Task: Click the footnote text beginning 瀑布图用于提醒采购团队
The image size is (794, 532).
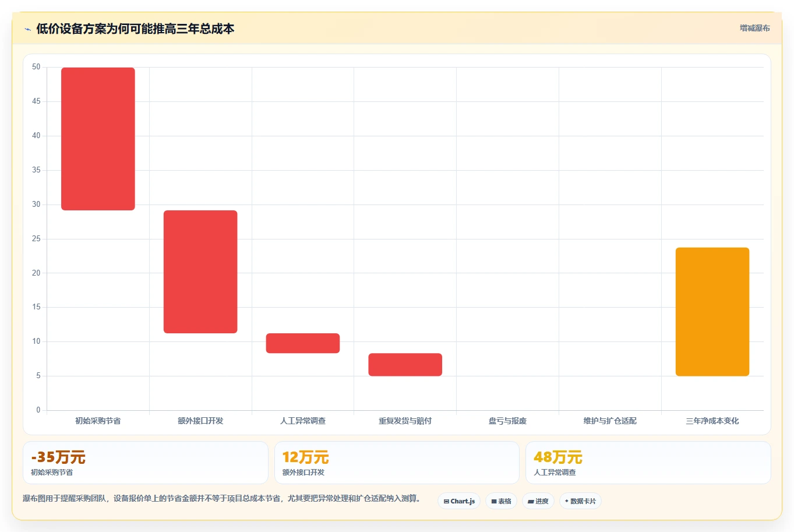Action: click(x=221, y=498)
